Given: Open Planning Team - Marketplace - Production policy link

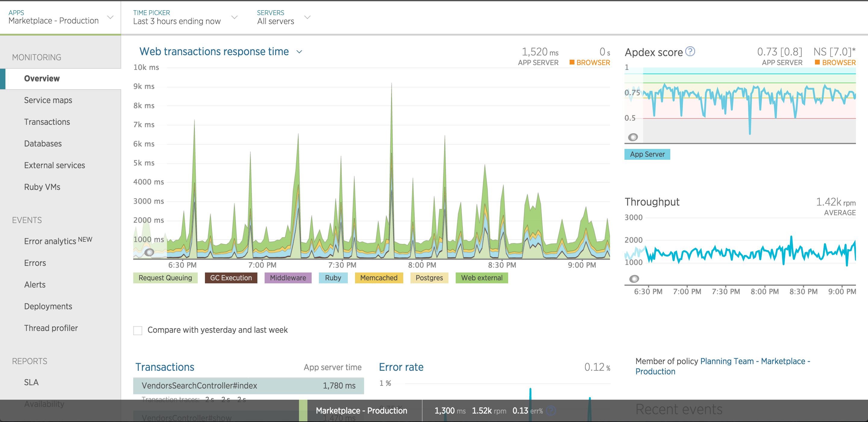Looking at the screenshot, I should click(722, 366).
